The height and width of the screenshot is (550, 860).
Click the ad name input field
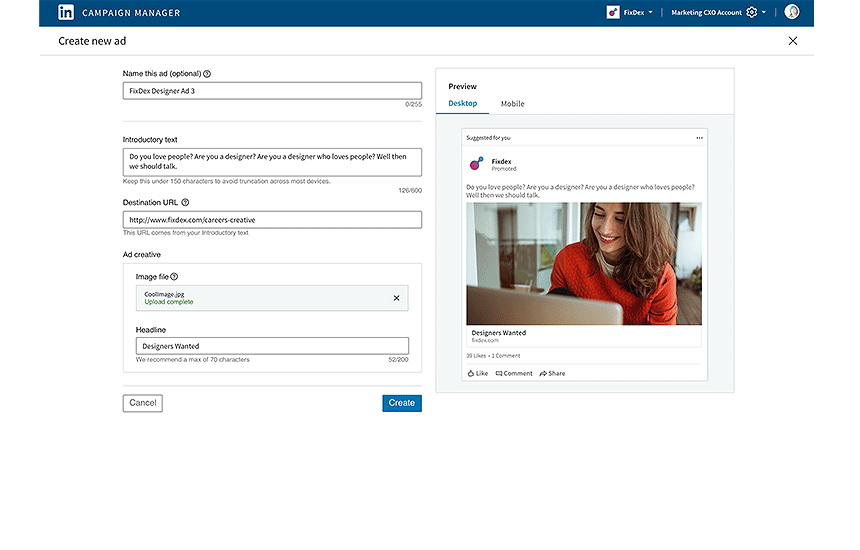[x=272, y=91]
